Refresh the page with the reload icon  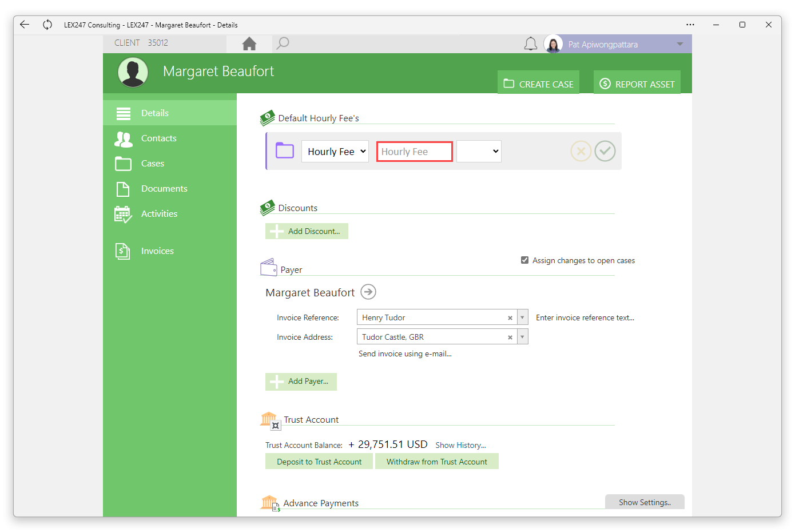pos(47,25)
